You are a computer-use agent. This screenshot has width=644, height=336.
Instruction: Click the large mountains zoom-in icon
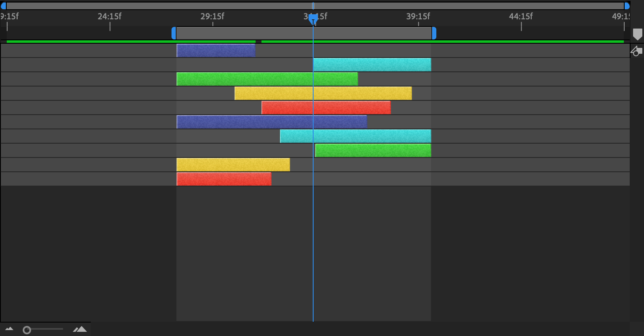coord(80,329)
